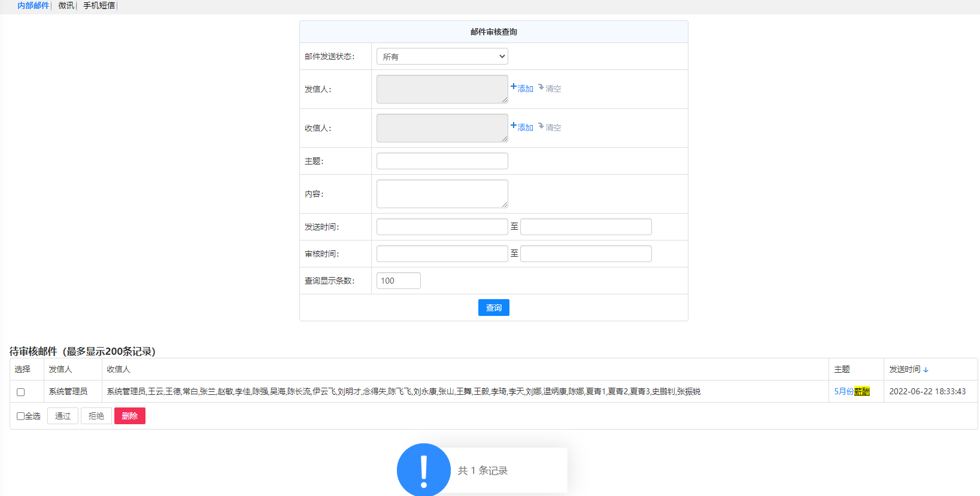Click the plus icon to add a 收信人
Screen dimensions: 980x496
(514, 126)
